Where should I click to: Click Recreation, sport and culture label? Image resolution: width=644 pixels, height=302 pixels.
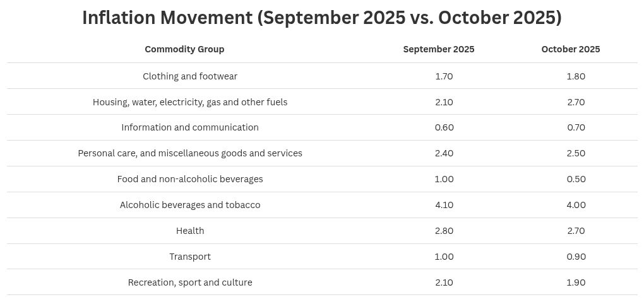(190, 282)
